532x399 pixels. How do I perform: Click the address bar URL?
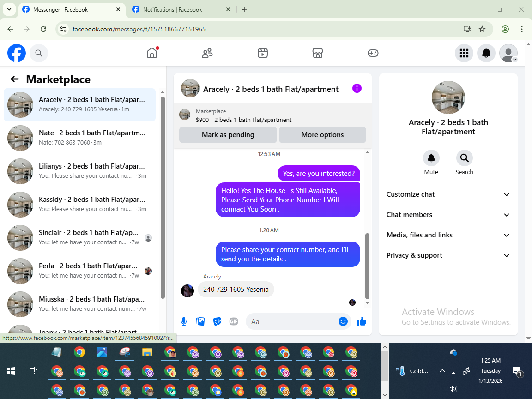pyautogui.click(x=139, y=29)
